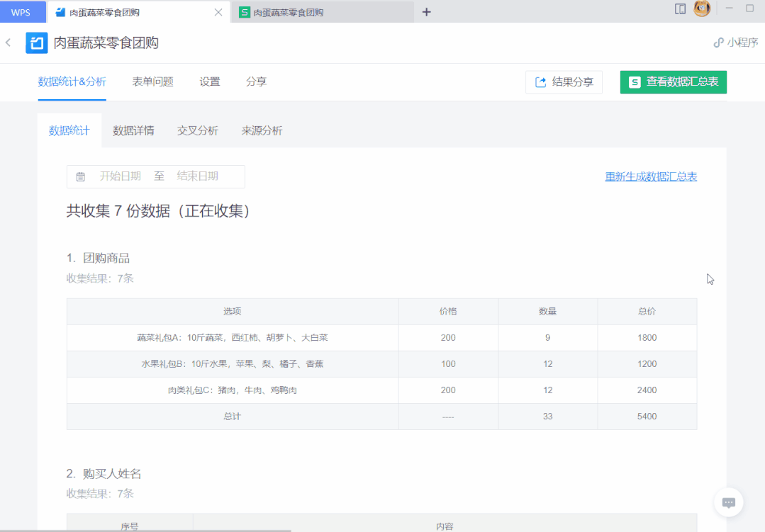Open the calendar date picker icon
765x532 pixels.
point(80,176)
